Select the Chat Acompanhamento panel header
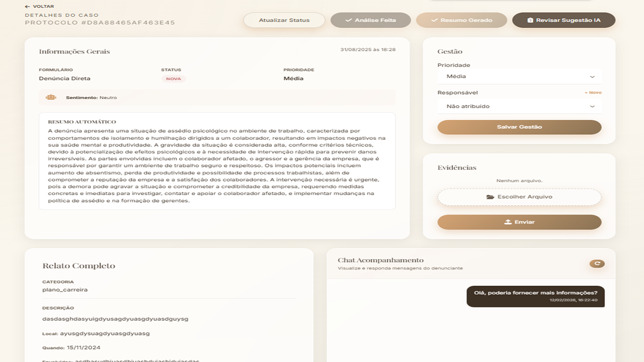 click(x=380, y=260)
